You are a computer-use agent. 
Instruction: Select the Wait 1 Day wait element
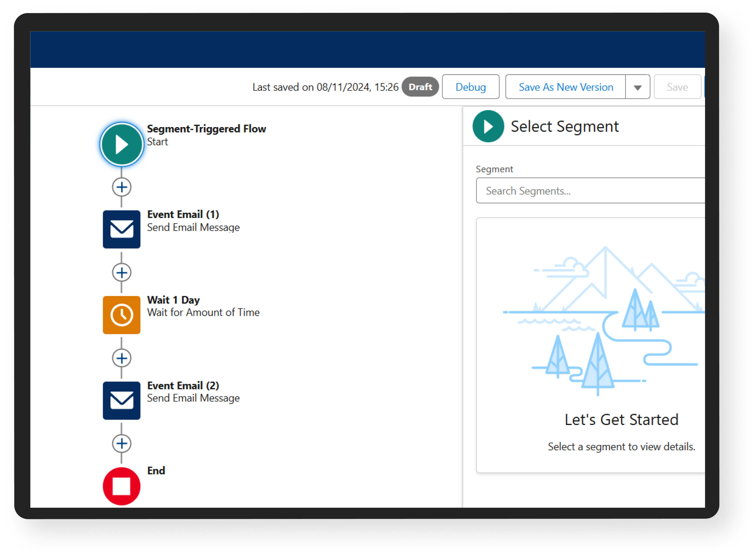121,315
